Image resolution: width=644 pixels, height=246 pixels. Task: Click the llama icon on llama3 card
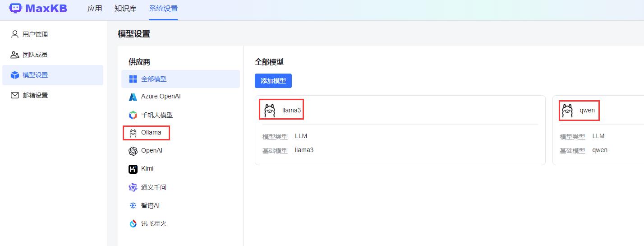270,111
